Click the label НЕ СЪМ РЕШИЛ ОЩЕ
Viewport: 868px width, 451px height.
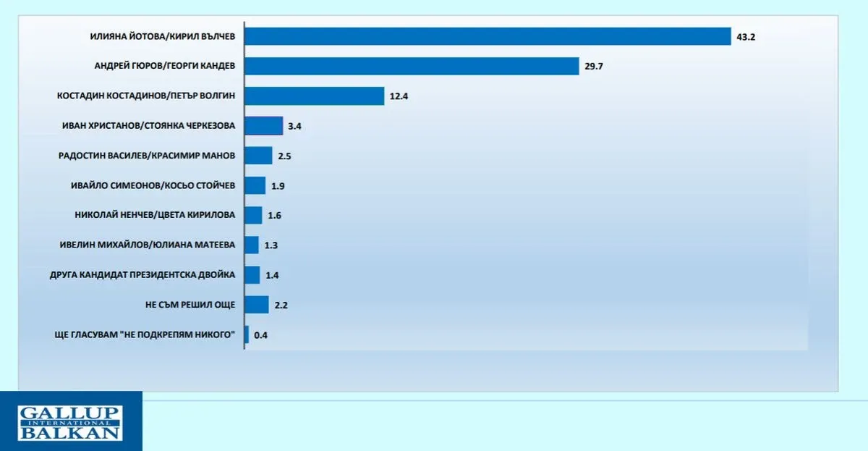(x=191, y=304)
